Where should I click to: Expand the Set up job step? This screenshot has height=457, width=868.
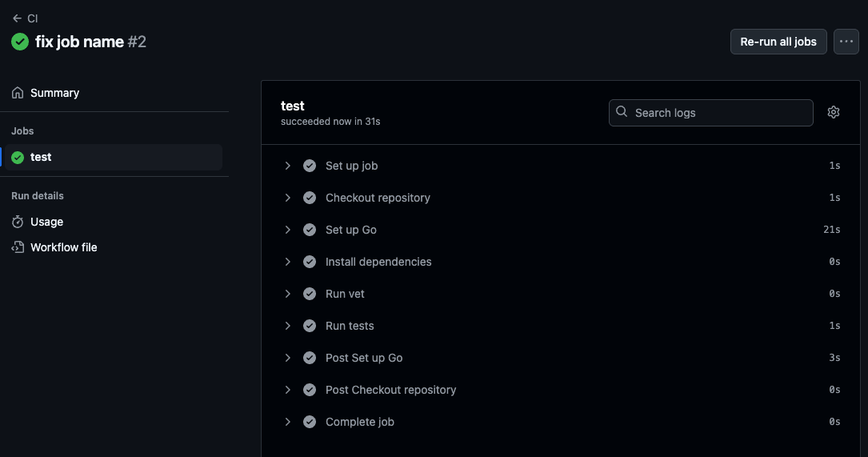(x=288, y=166)
